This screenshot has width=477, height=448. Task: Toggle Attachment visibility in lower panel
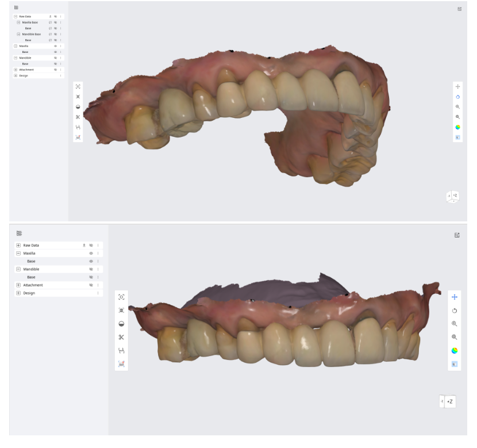pos(91,285)
